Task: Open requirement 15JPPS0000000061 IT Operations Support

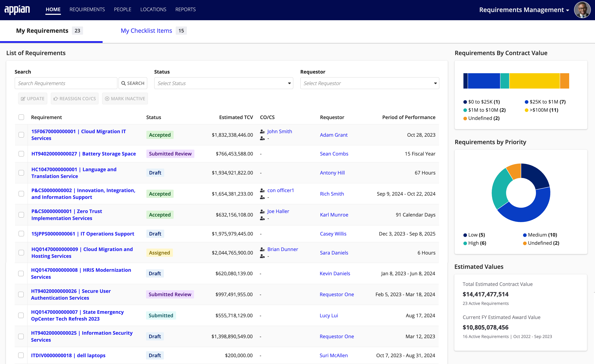Action: coord(83,234)
